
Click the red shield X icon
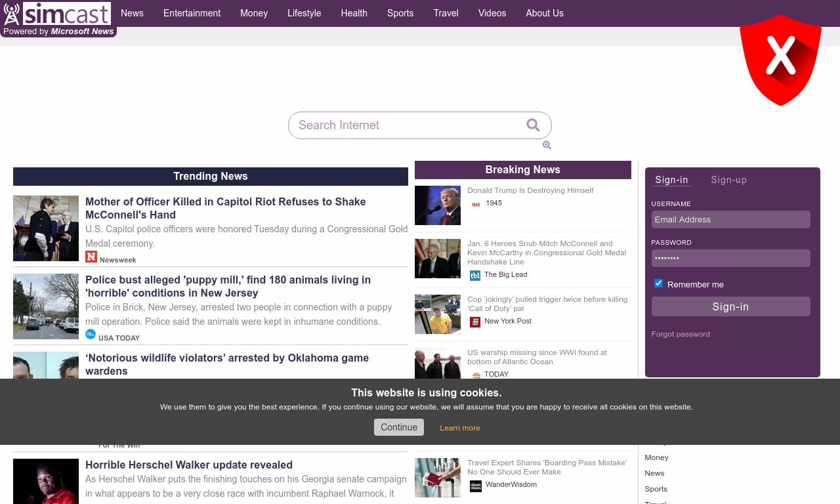coord(780,60)
